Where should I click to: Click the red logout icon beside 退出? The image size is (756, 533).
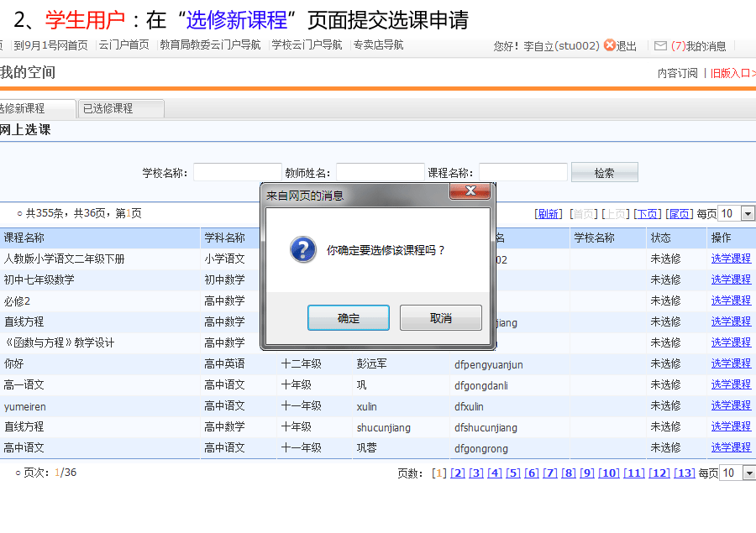[609, 45]
